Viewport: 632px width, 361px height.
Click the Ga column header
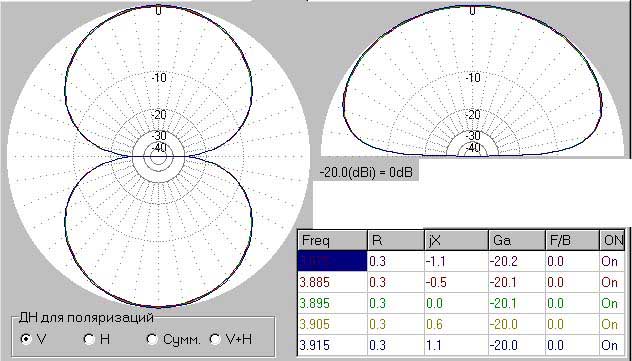tap(516, 241)
